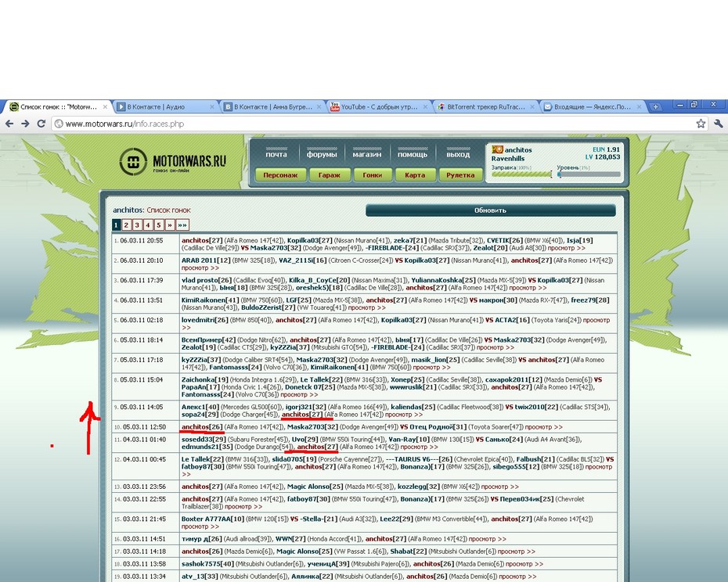Click the Персонаж button
Screen dimensions: 728x582
click(x=280, y=175)
